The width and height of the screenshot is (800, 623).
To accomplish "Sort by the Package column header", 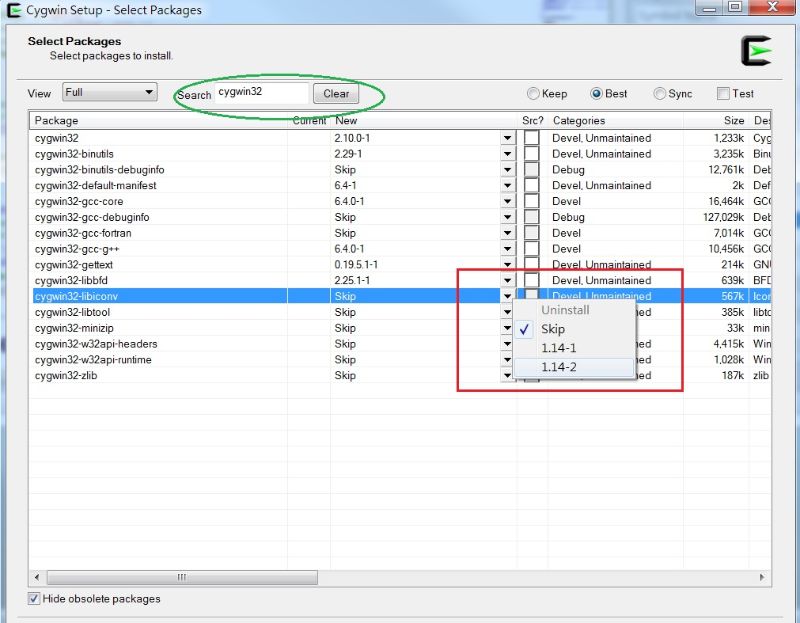I will point(158,120).
